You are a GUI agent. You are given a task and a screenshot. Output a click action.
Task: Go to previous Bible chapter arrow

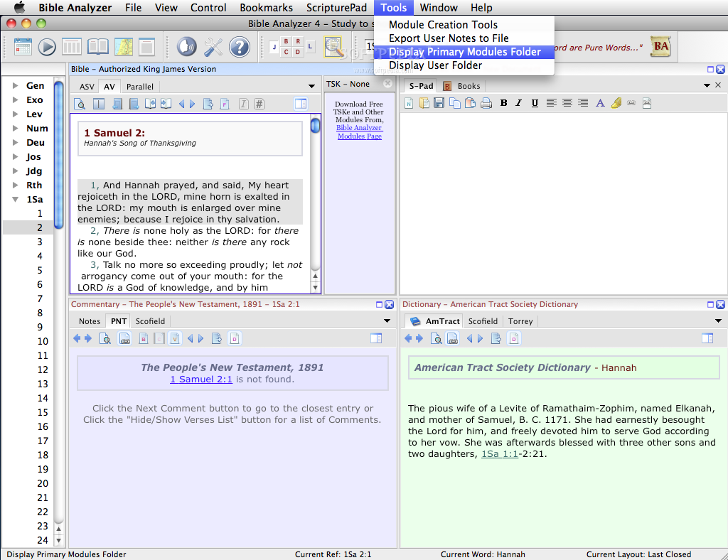click(x=181, y=104)
